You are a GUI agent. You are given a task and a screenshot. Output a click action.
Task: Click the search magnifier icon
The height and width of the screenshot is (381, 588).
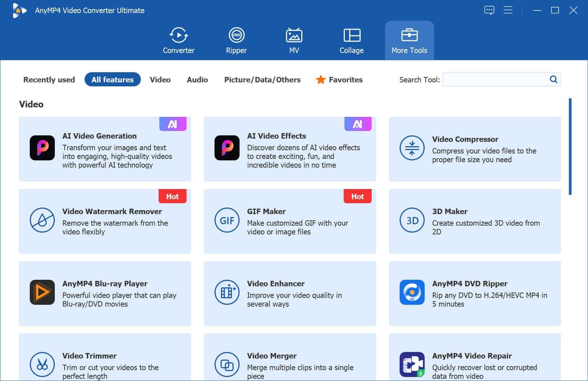coord(553,79)
